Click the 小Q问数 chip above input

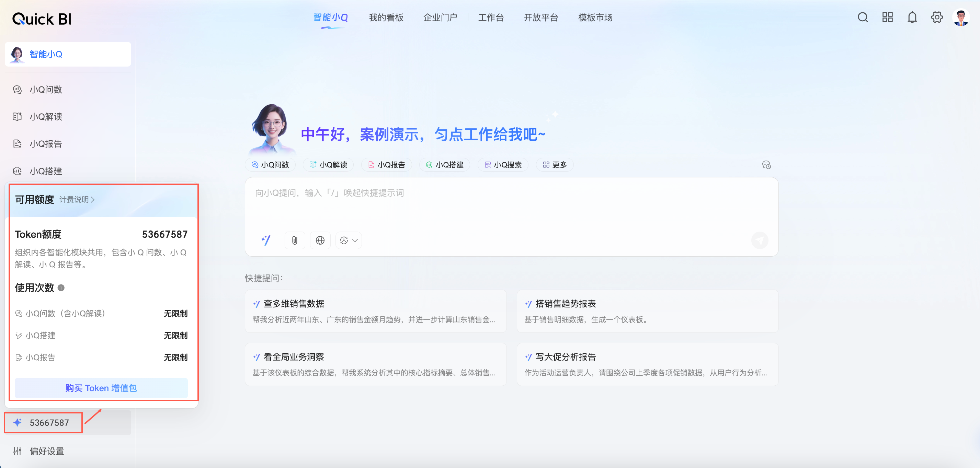click(x=271, y=165)
